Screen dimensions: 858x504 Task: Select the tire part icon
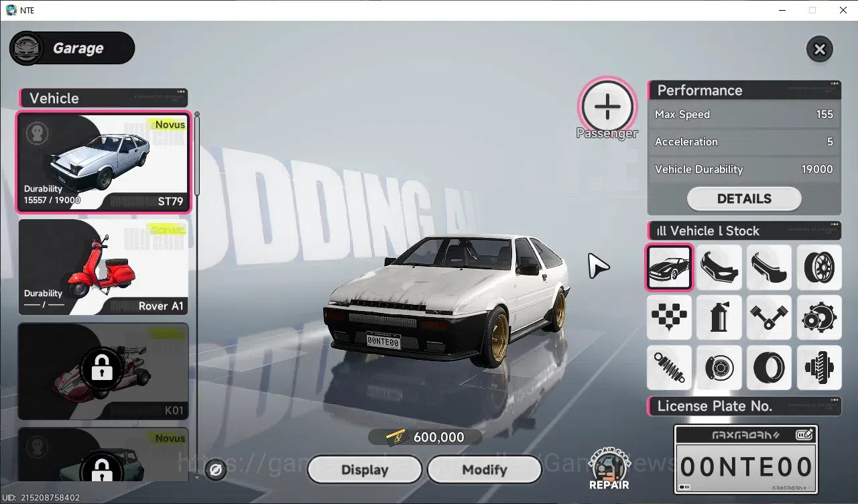point(770,367)
